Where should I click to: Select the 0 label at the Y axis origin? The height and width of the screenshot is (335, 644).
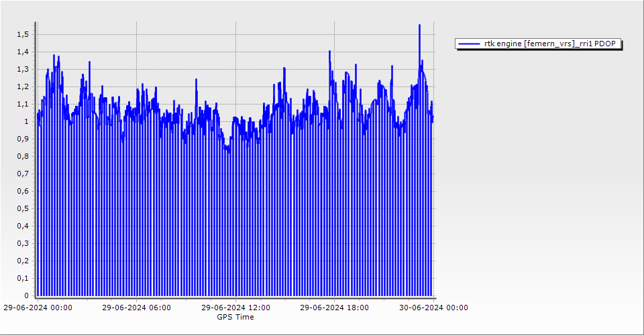[26, 295]
